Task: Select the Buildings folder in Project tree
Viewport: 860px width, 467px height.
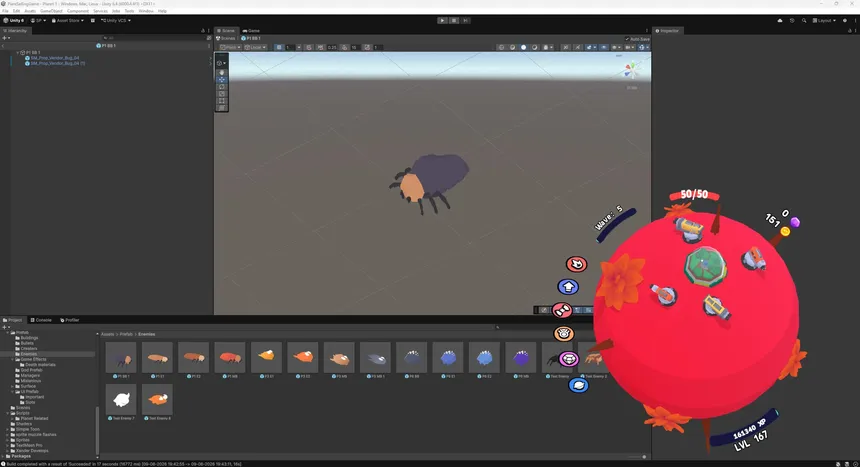Action: tap(30, 337)
